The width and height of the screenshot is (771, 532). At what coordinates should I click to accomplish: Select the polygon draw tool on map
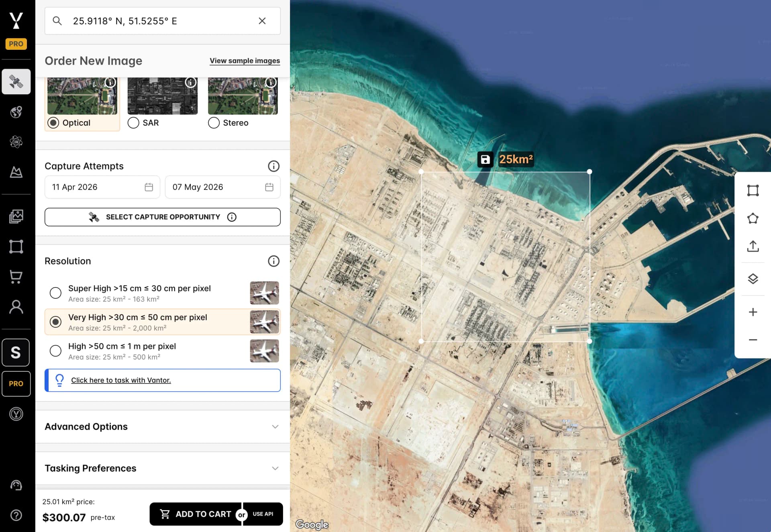(x=753, y=218)
